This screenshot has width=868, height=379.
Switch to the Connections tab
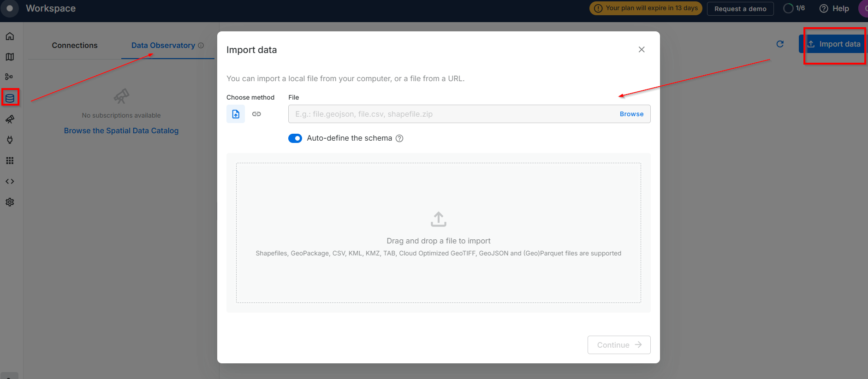[x=75, y=45]
